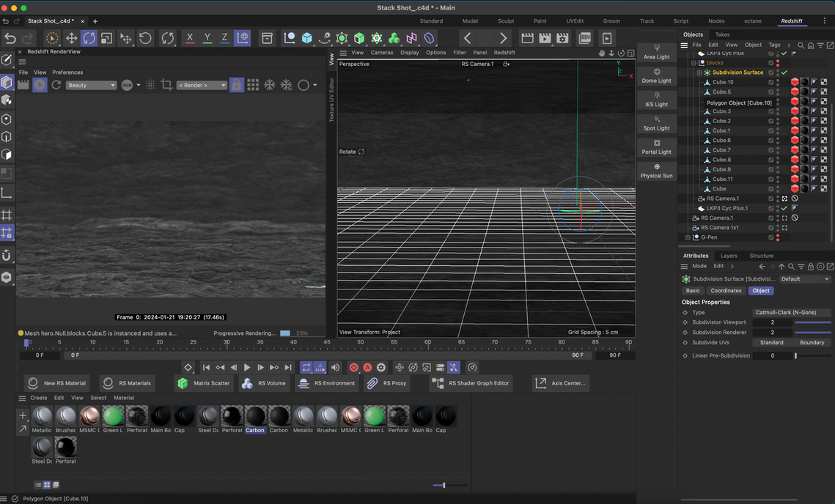Expand the G-Pen object
The width and height of the screenshot is (835, 504).
688,237
